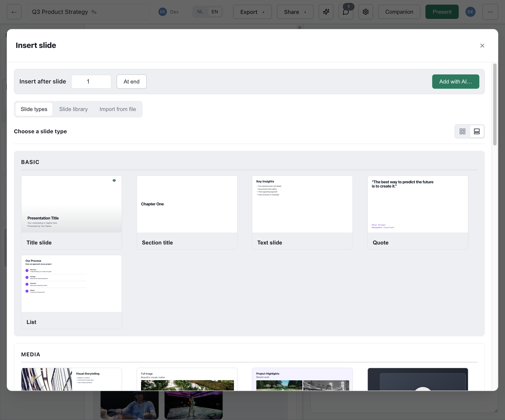The height and width of the screenshot is (420, 505).
Task: Select the Full Image media slide
Action: click(187, 379)
